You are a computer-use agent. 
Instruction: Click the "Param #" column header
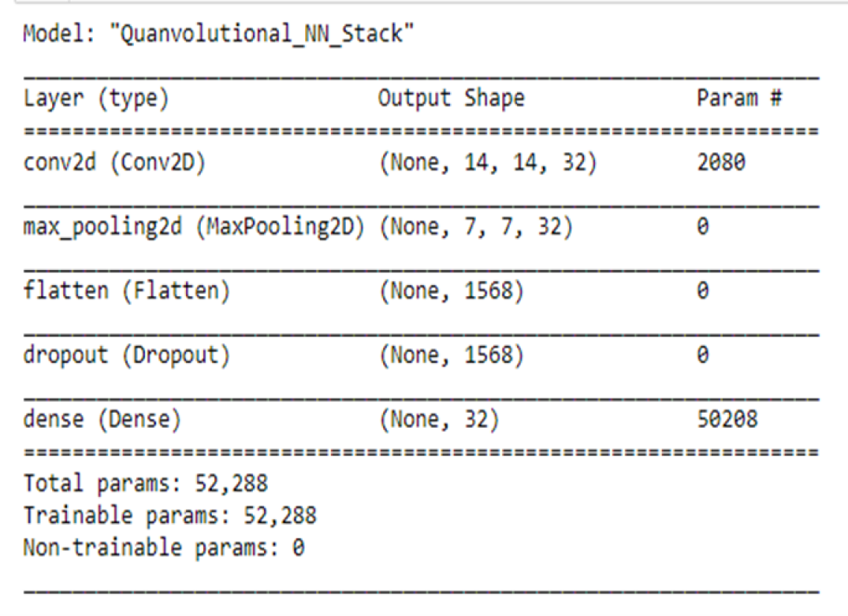[x=738, y=99]
